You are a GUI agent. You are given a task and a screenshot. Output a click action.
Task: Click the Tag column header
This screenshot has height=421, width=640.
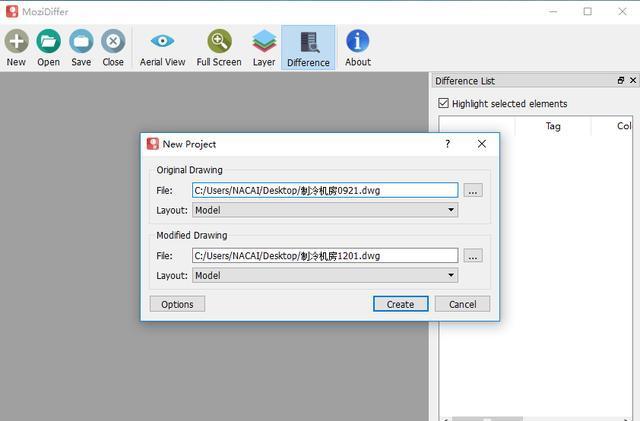552,126
